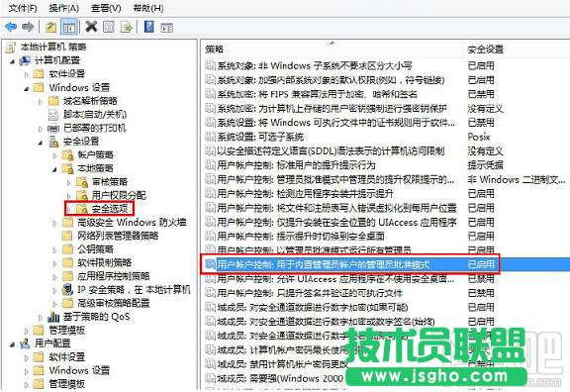This screenshot has height=392, width=570.
Task: Select policy 以安全描述符定义语言(SDDL)语法表示的计算机访问限制
Action: 331,150
